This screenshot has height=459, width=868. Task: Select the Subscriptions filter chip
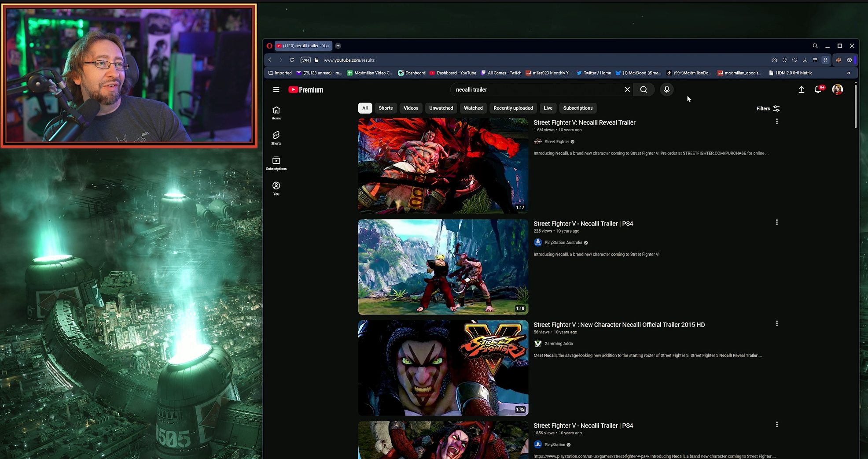click(x=578, y=108)
